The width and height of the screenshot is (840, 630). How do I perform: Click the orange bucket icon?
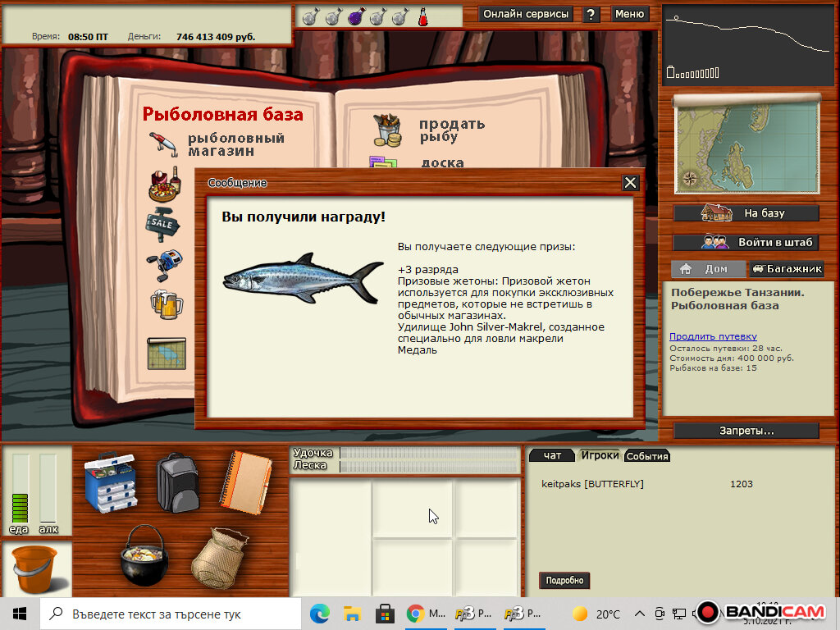click(34, 568)
